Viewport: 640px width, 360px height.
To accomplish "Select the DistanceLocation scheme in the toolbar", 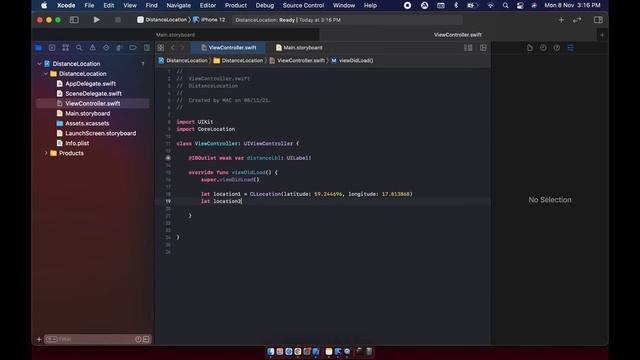I will [162, 20].
